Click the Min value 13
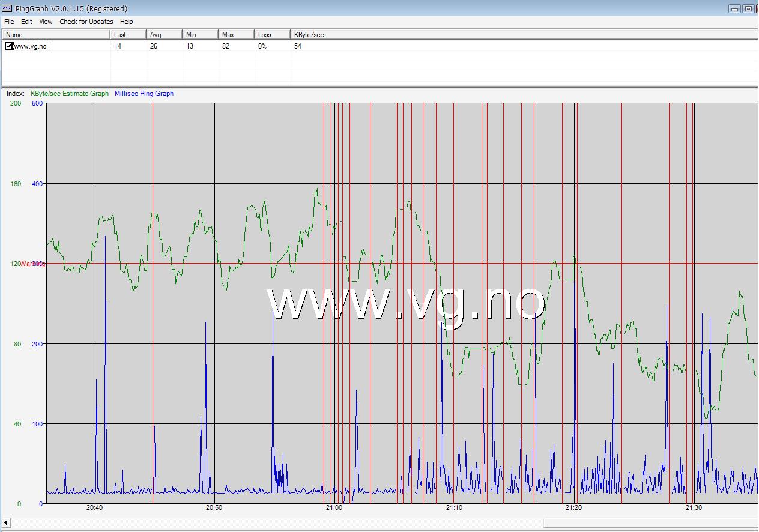This screenshot has height=532, width=759. [x=190, y=46]
